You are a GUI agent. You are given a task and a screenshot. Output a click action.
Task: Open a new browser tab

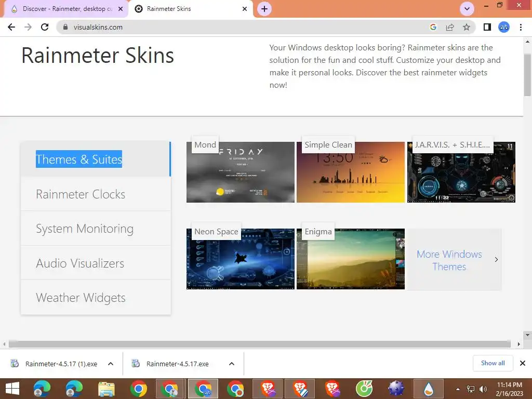pos(264,9)
